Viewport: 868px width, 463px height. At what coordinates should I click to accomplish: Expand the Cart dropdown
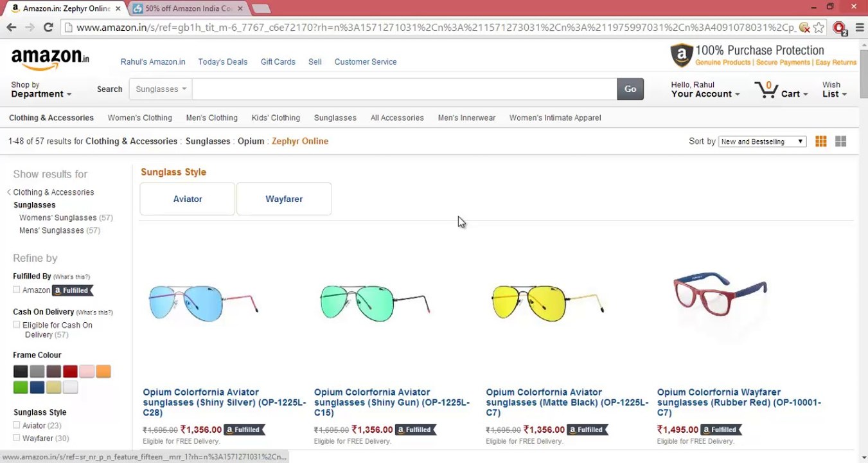point(794,94)
